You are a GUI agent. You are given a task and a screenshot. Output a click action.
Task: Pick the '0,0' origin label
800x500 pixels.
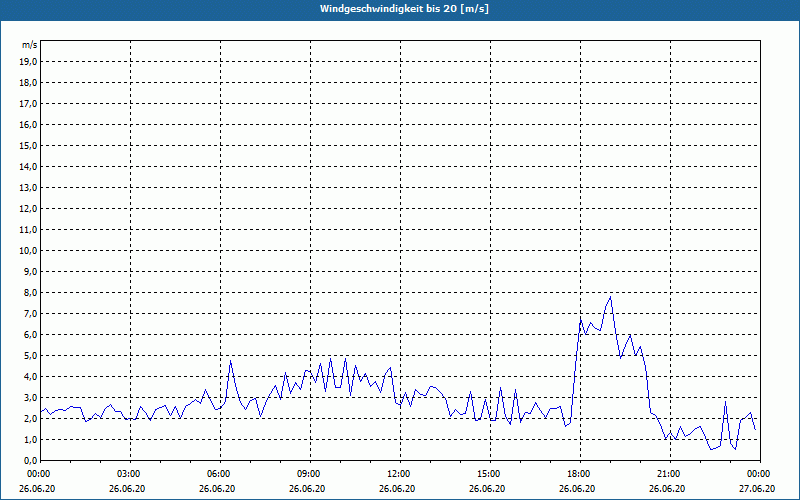30,460
